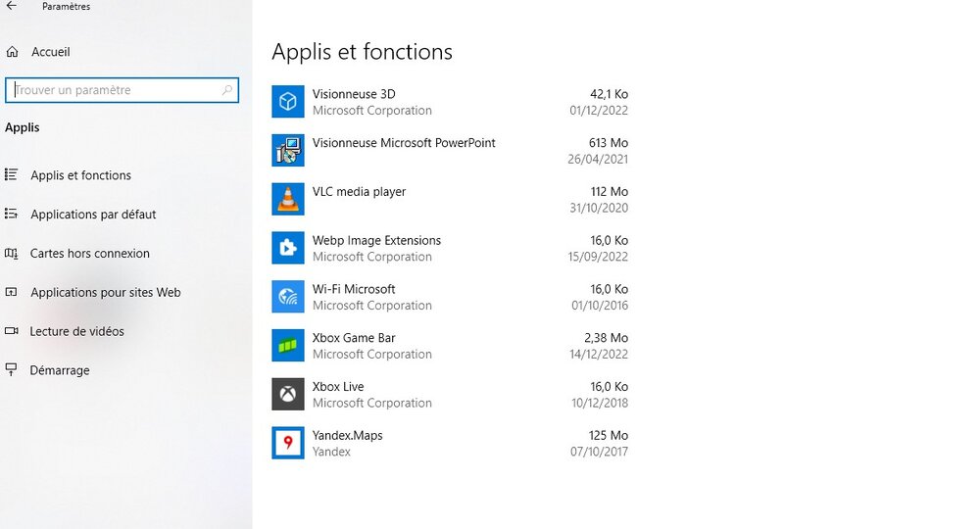Viewport: 980px width, 529px height.
Task: Click the VLC media player cone icon
Action: [288, 199]
